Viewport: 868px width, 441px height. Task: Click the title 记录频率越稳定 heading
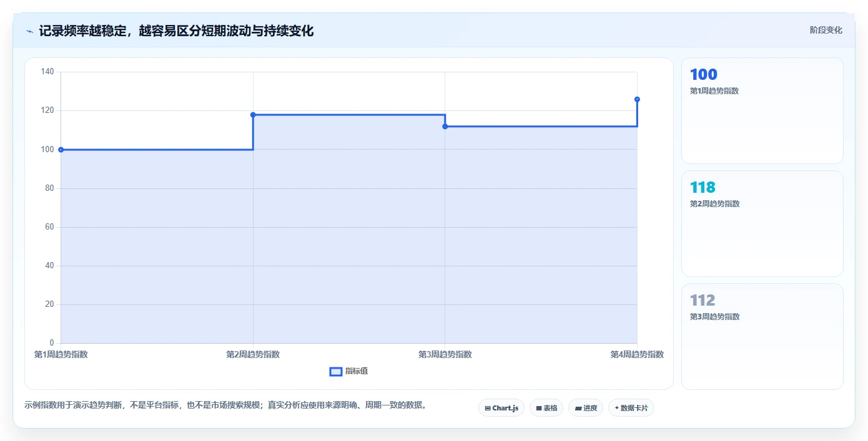coord(176,31)
